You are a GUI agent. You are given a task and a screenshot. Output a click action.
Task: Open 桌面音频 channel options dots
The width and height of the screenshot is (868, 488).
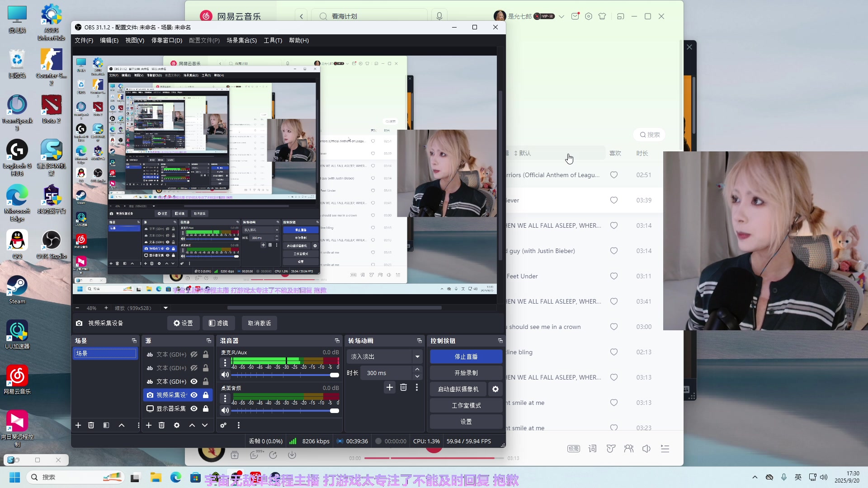(x=225, y=399)
